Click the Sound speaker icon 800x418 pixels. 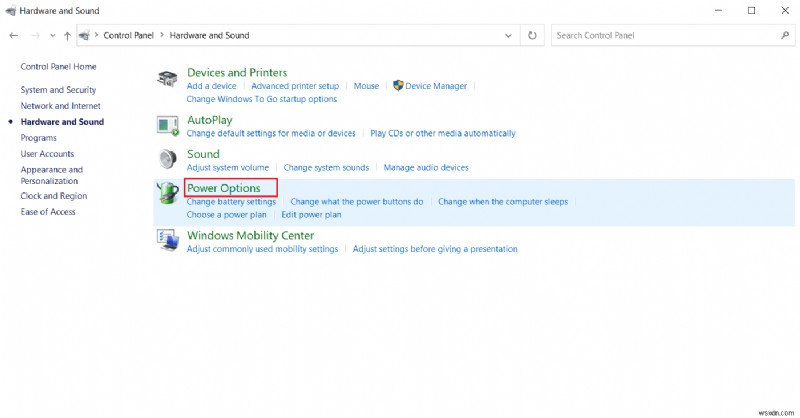tap(167, 159)
